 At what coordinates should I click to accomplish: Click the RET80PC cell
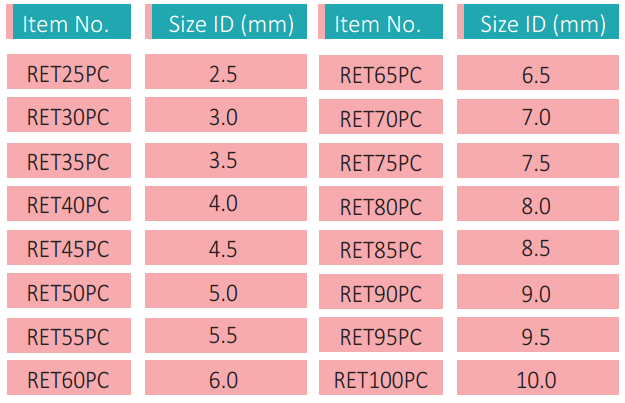[381, 206]
